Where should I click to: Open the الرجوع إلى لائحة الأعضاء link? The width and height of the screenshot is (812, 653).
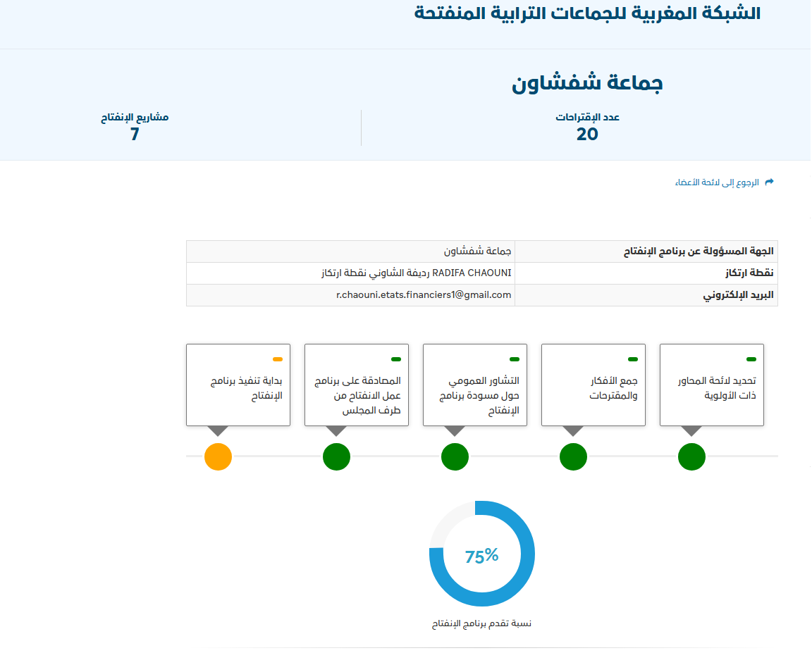(717, 182)
